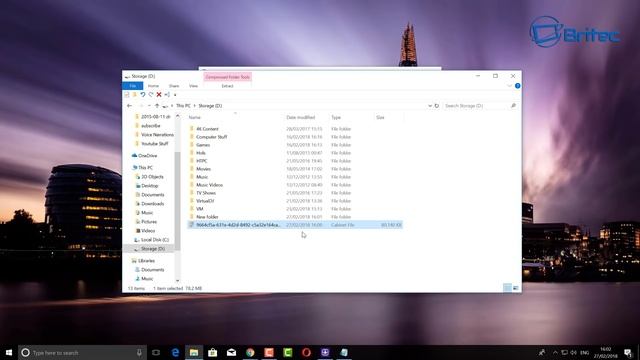
Task: Open Desktop in the navigation pane
Action: click(x=149, y=186)
